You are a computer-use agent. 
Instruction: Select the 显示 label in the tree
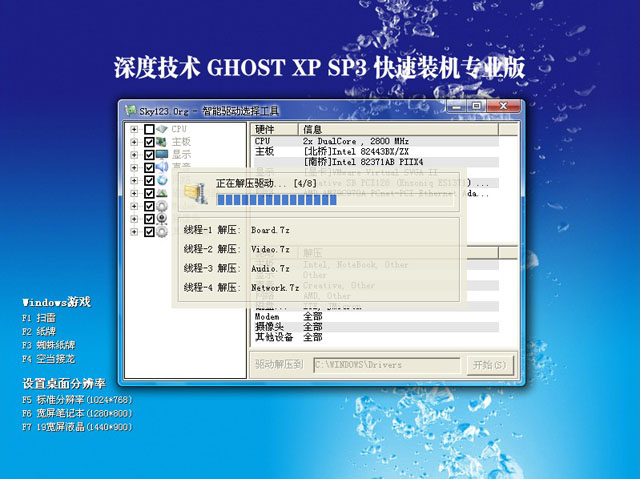(181, 155)
